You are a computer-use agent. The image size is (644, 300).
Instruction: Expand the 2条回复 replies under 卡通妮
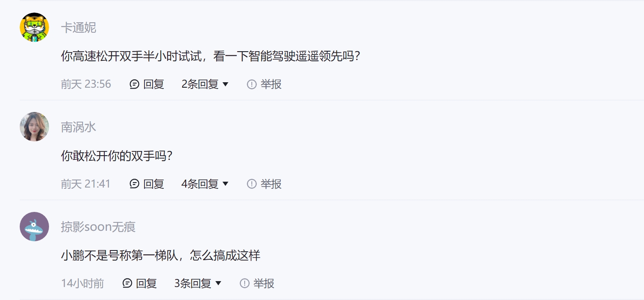point(205,84)
